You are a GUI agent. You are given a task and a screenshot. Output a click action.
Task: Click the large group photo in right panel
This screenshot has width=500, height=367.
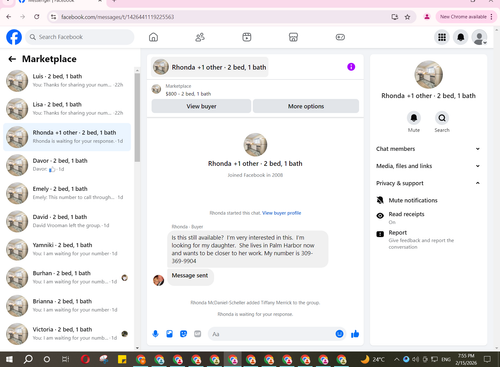(x=429, y=75)
